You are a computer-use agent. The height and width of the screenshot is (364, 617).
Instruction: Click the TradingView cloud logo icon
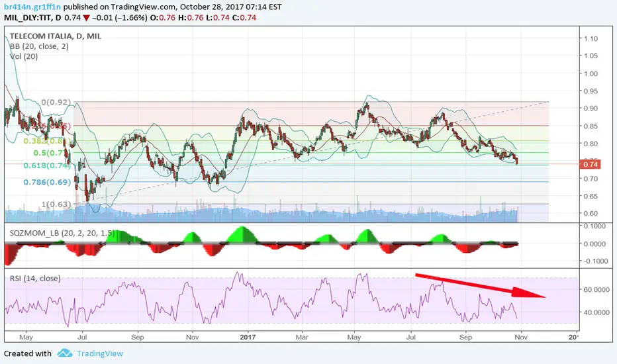(64, 353)
